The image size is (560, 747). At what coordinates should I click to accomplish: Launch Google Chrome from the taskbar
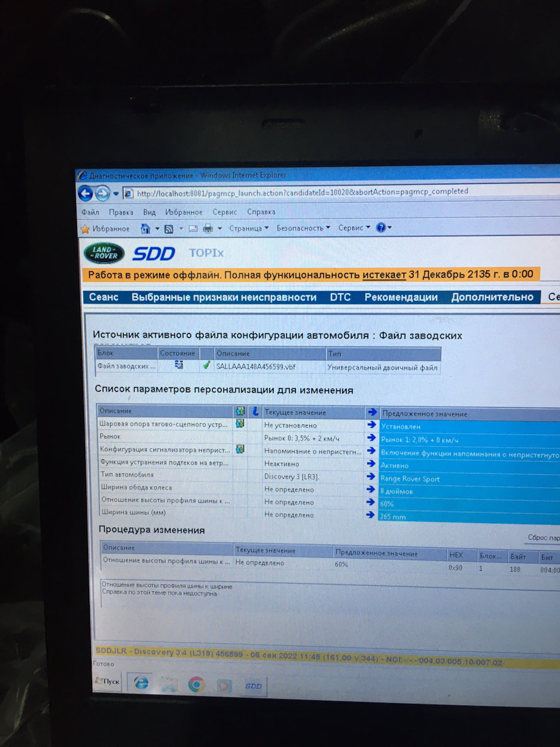click(197, 685)
